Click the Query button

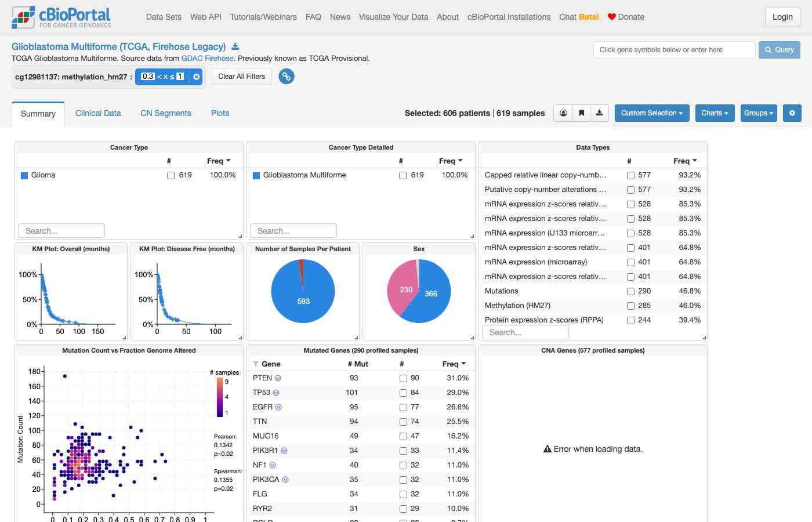point(780,50)
